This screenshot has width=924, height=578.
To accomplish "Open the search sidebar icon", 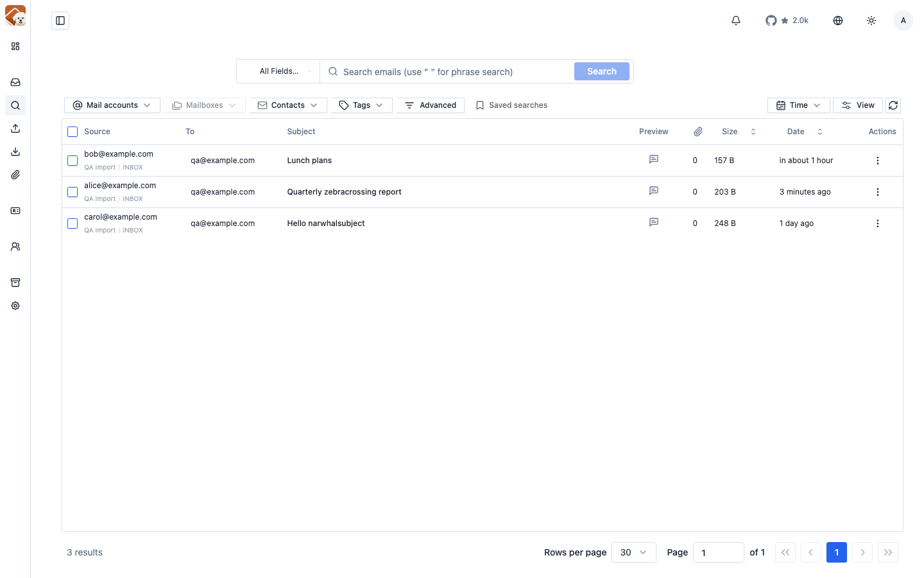I will 15,105.
